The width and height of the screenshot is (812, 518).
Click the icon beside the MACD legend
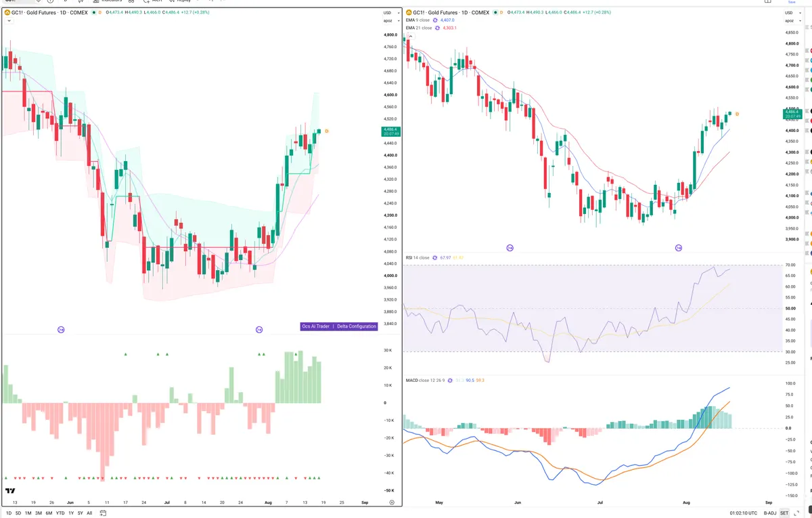[450, 381]
